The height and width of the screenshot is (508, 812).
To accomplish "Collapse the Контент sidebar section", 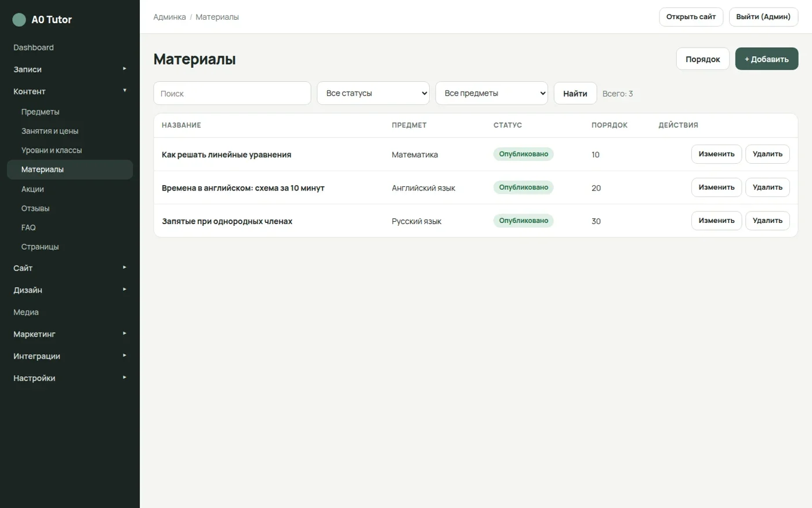I will click(70, 91).
